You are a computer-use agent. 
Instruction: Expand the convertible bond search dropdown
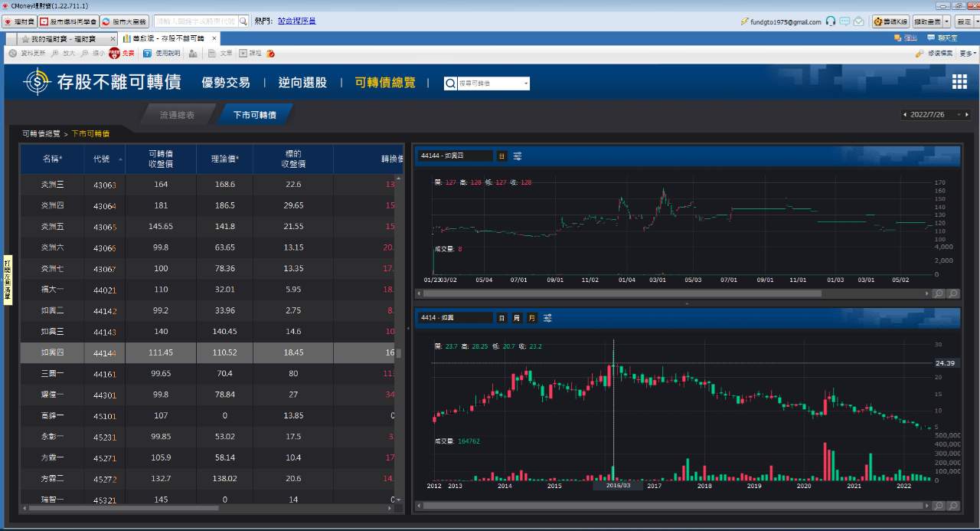526,84
